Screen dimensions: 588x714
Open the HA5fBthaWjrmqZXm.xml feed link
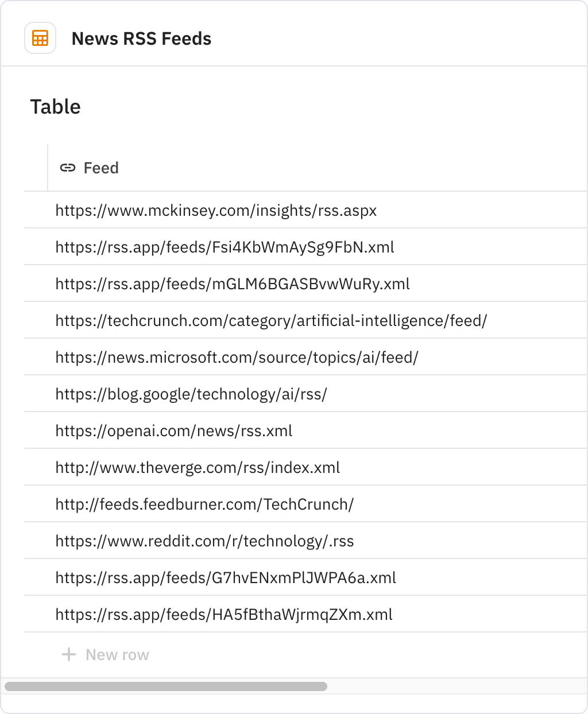click(x=224, y=614)
